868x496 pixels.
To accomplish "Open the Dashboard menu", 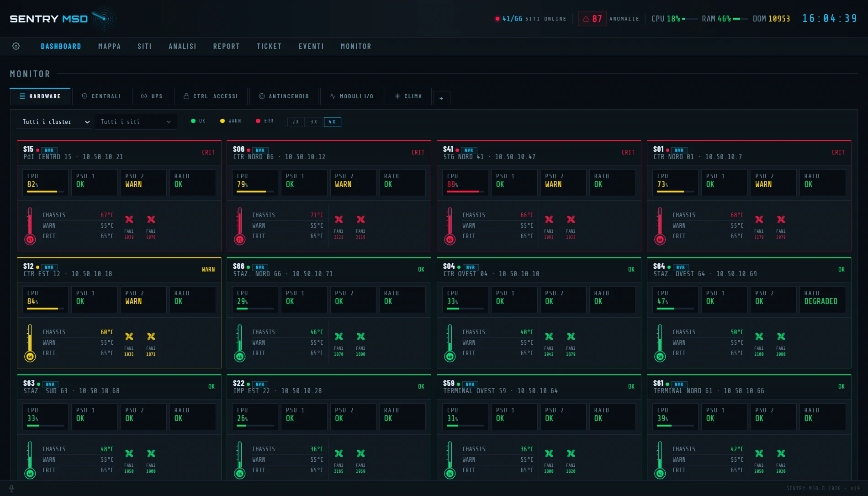I will pyautogui.click(x=61, y=46).
